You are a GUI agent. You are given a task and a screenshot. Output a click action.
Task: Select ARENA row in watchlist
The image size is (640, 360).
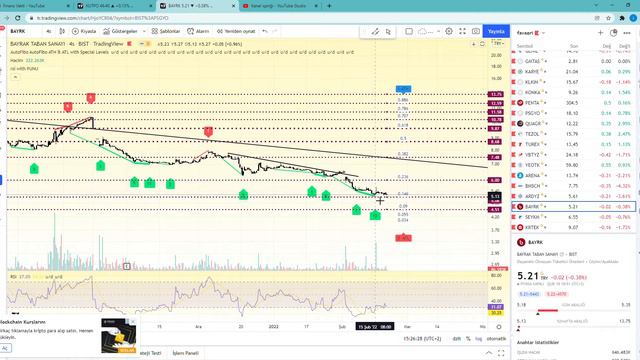[573, 176]
